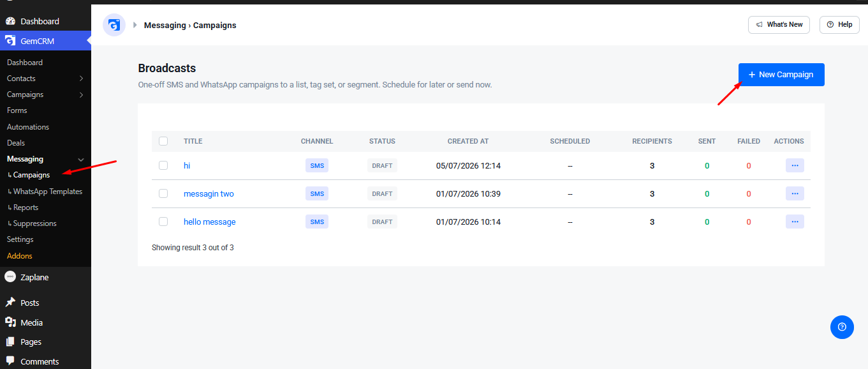868x369 pixels.
Task: Check the box for the 'hi' campaign
Action: pos(163,165)
